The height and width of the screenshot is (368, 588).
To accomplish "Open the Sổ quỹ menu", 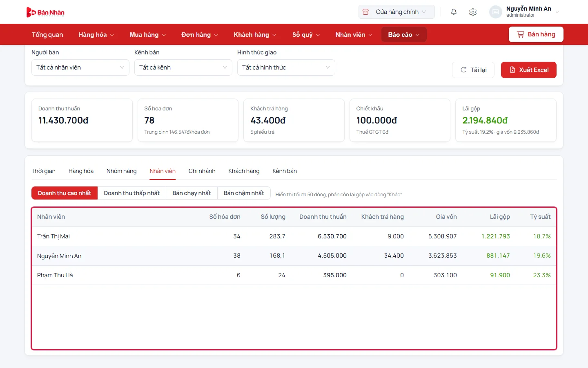I will (306, 35).
